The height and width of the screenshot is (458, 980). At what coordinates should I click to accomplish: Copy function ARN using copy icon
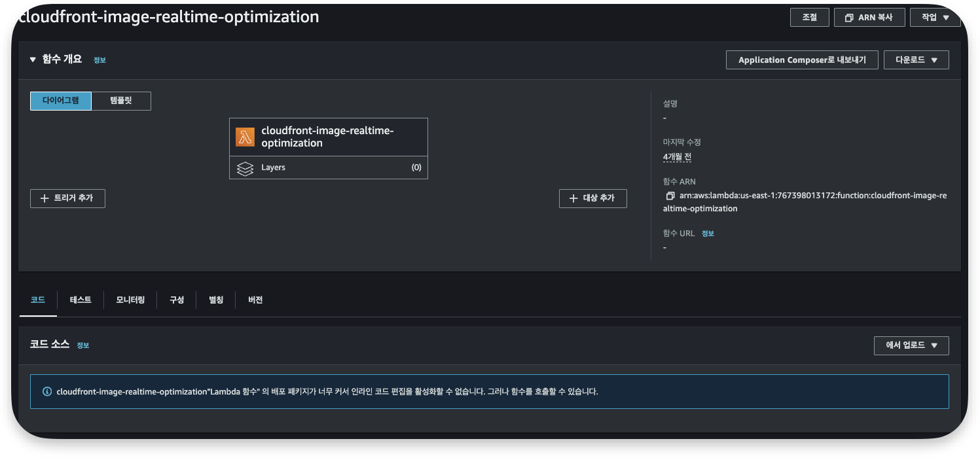coord(670,196)
